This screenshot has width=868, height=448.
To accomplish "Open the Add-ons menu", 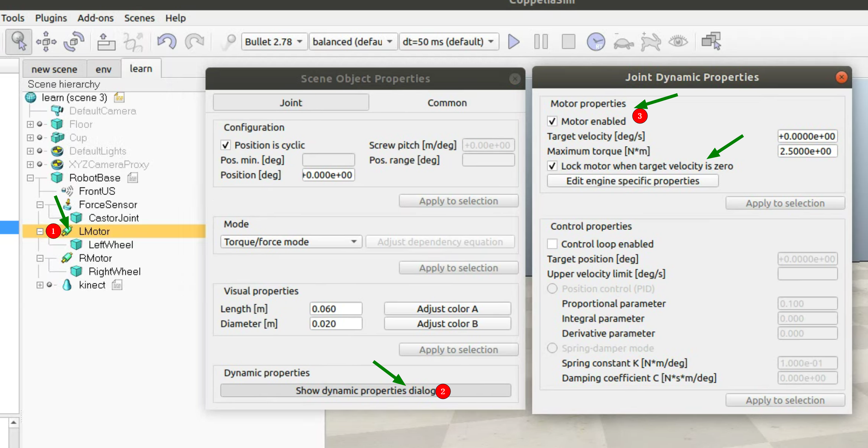I will 96,18.
